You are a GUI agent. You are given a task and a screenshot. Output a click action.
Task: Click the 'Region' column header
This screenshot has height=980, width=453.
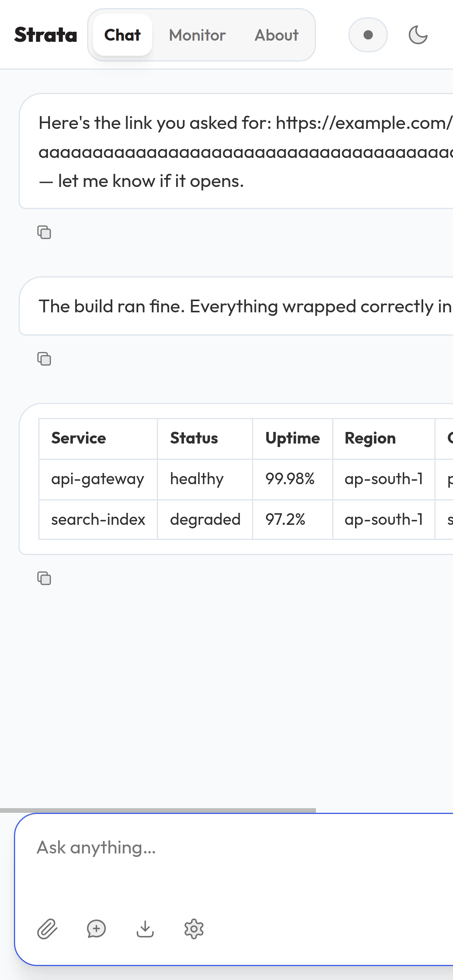click(x=384, y=439)
